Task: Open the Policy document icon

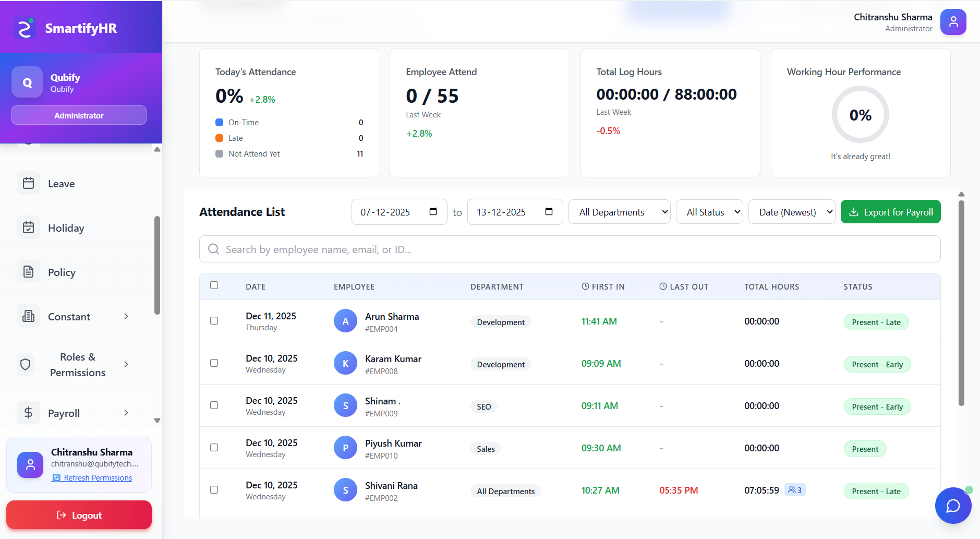Action: coord(29,272)
